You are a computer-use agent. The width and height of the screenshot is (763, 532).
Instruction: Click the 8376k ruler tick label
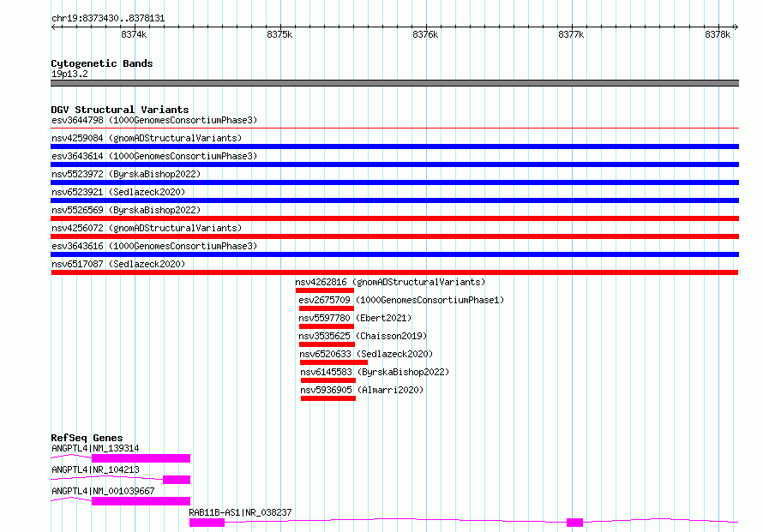425,34
